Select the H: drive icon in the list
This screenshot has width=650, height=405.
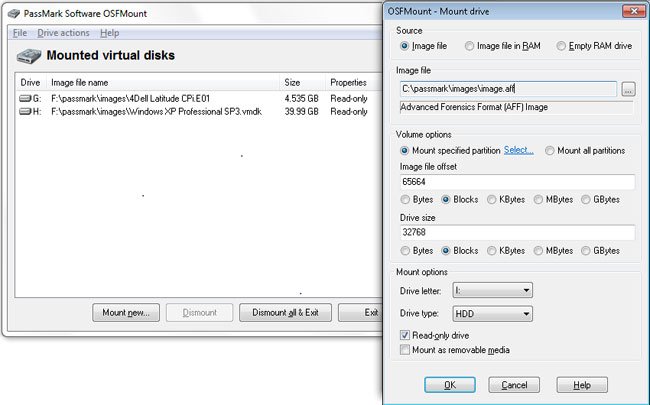[x=25, y=112]
